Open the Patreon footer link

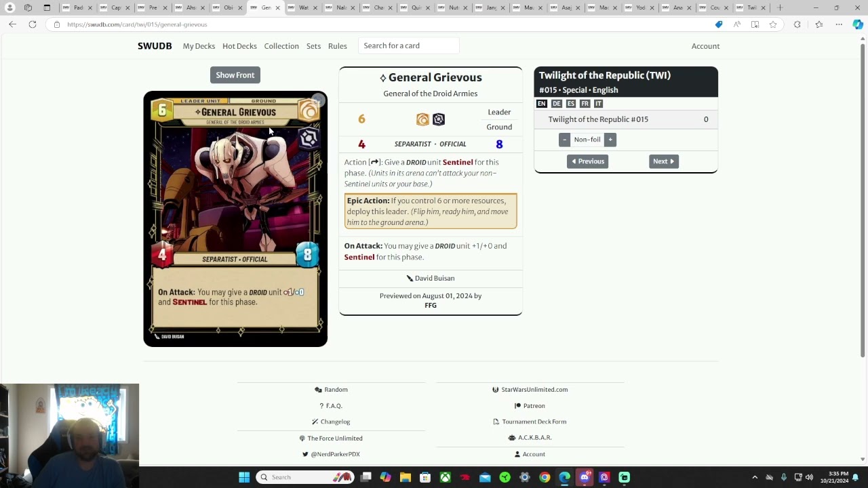point(530,406)
